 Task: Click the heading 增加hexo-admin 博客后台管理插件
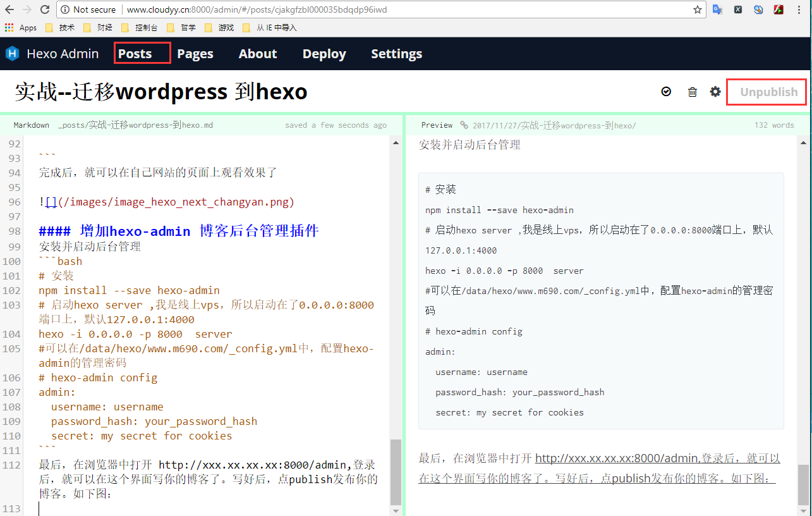coord(178,231)
